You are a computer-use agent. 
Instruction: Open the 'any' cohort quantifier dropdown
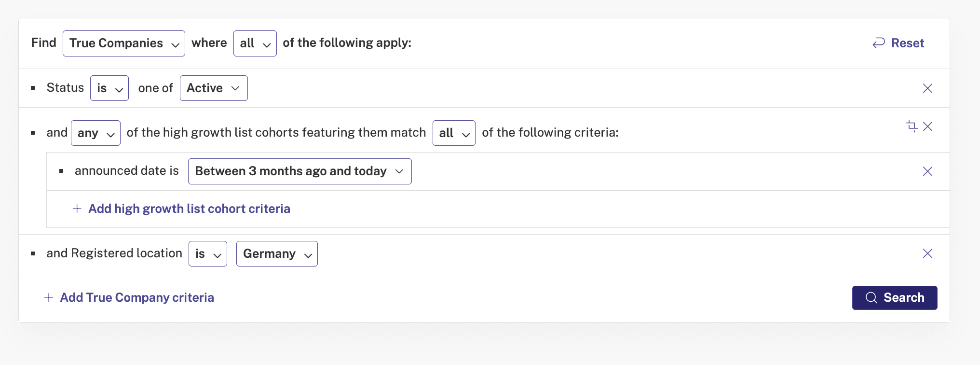[95, 133]
